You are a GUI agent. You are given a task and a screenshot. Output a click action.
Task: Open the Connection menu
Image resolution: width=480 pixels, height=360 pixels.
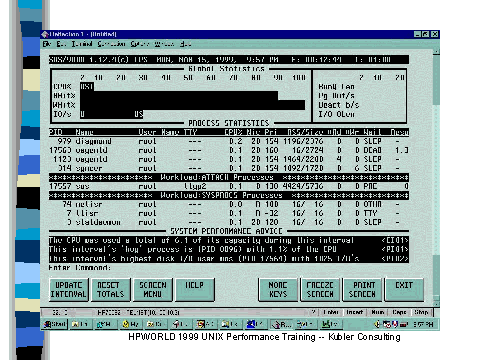point(111,44)
